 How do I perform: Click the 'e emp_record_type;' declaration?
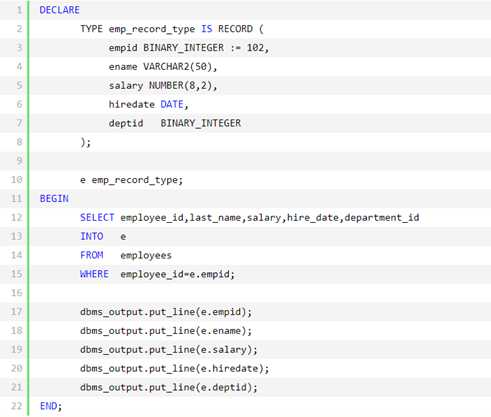coord(131,180)
